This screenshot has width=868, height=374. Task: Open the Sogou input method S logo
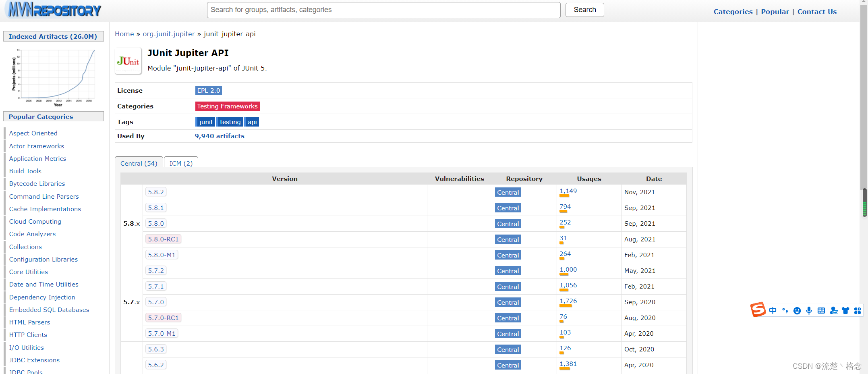tap(758, 310)
